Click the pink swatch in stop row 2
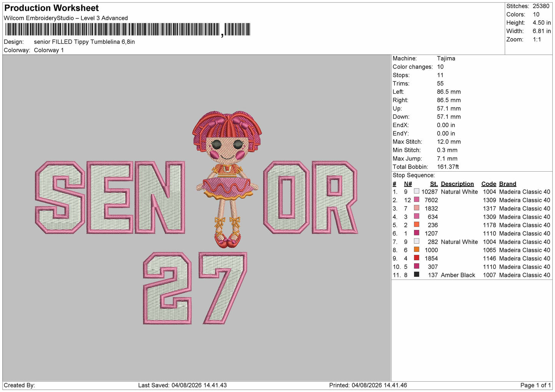This screenshot has height=392, width=555. click(416, 200)
